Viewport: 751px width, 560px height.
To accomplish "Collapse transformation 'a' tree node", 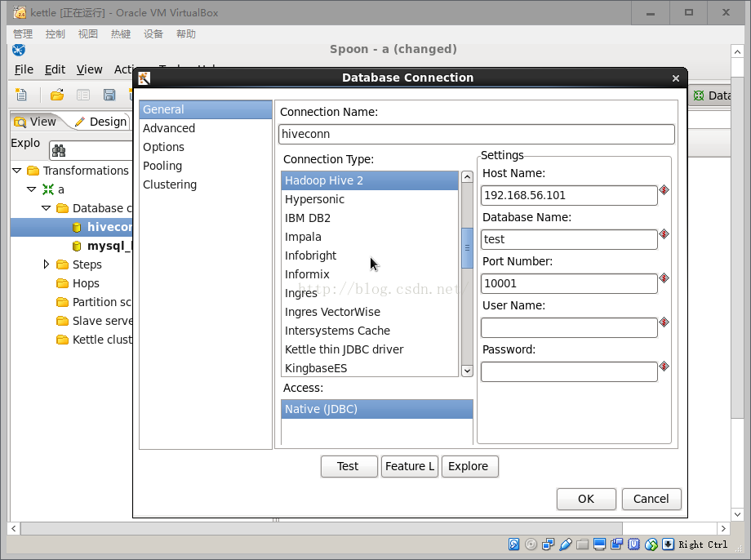I will (32, 189).
